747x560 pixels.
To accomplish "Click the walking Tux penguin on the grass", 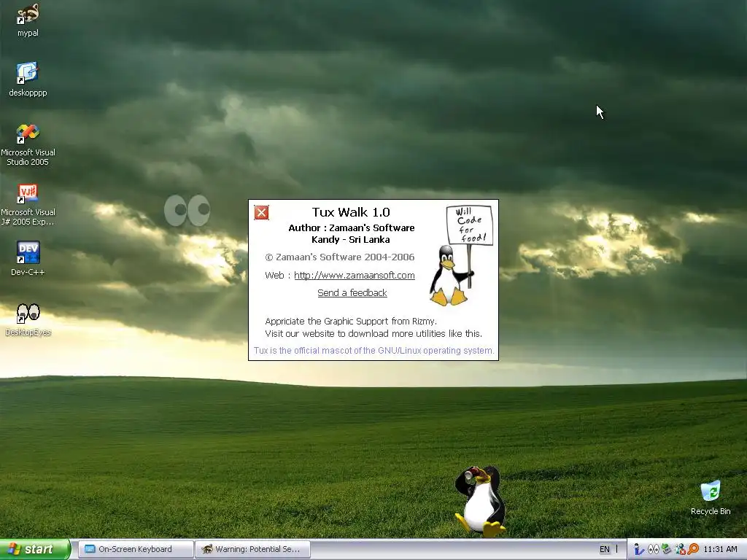I will (481, 501).
